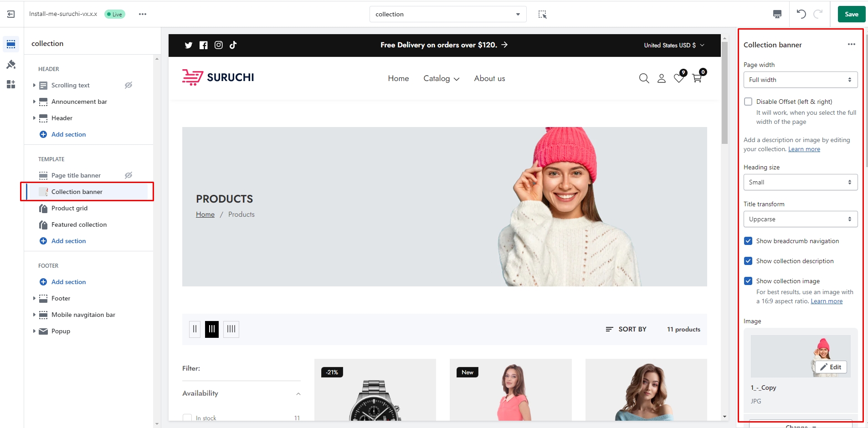Open the Theme settings paintbrush icon
This screenshot has height=428, width=868.
[x=11, y=65]
